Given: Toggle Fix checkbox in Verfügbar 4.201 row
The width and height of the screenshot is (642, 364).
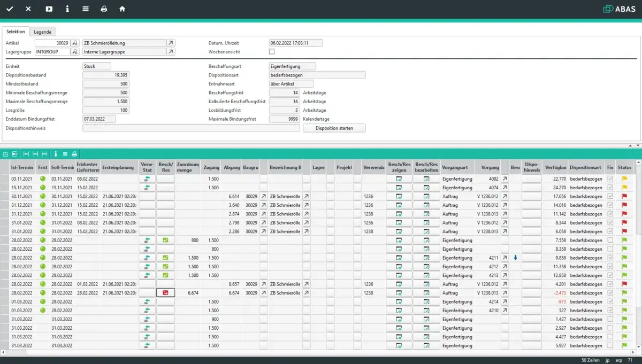Looking at the screenshot, I should tap(610, 284).
